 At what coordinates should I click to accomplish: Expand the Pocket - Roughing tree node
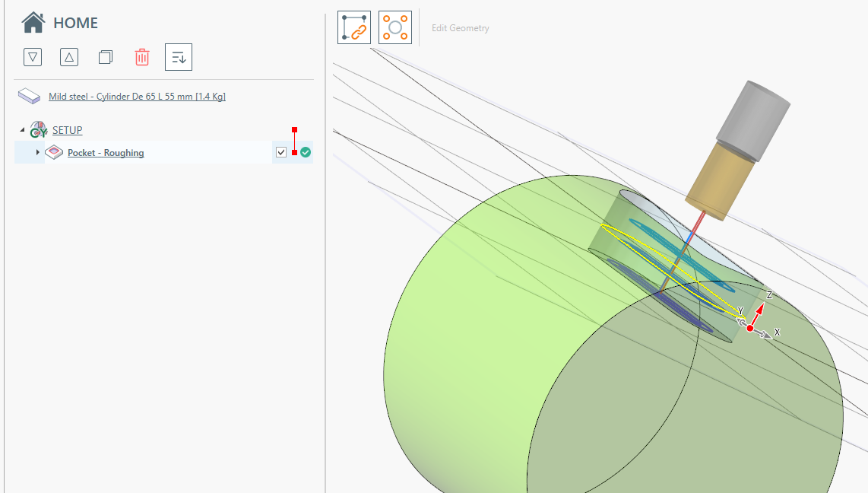(x=38, y=153)
